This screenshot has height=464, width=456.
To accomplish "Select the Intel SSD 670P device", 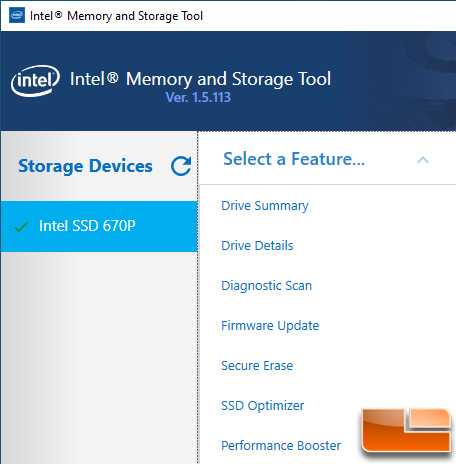I will (x=99, y=226).
